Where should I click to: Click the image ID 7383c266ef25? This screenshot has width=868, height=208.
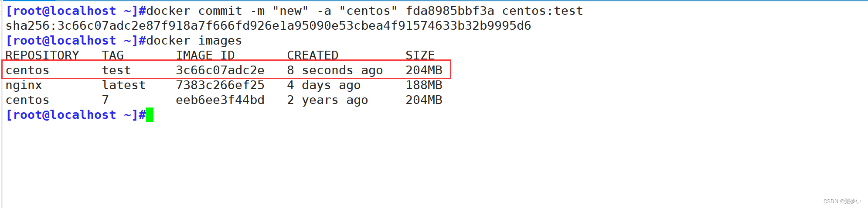(x=220, y=85)
